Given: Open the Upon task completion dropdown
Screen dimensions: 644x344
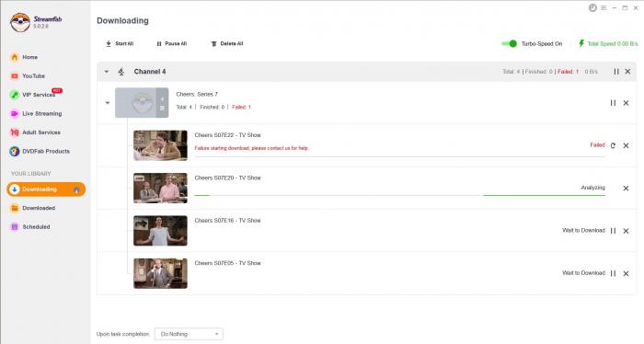Looking at the screenshot, I should click(x=189, y=334).
